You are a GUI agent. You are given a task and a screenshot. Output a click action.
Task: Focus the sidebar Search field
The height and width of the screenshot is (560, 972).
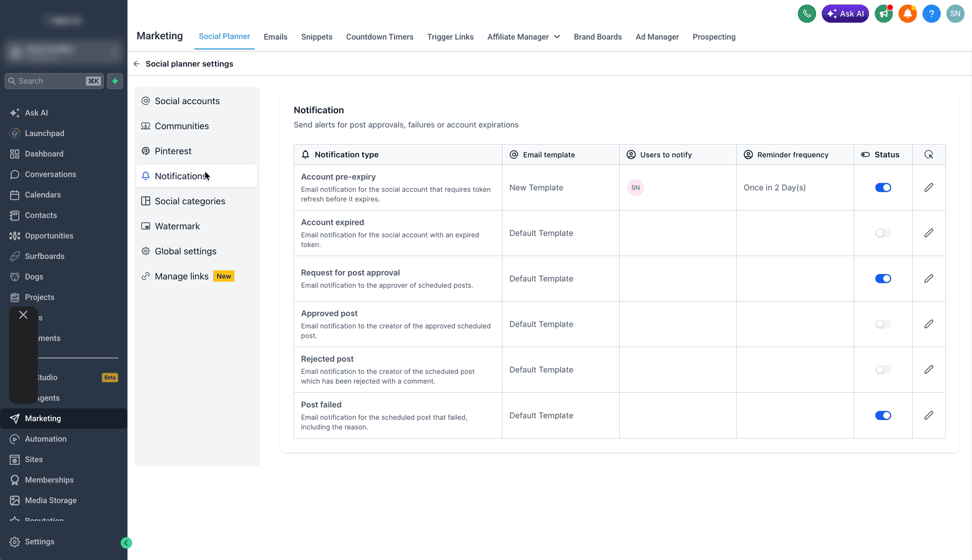(x=54, y=81)
